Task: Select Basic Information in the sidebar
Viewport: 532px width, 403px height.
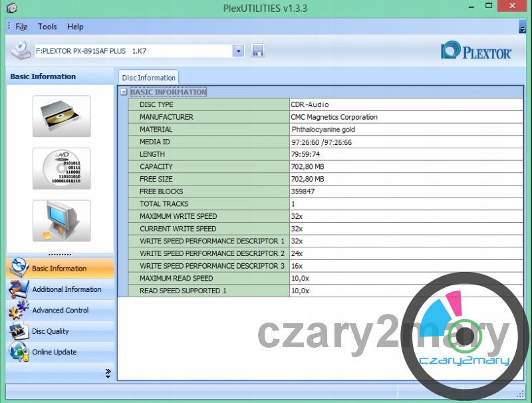Action: [59, 269]
